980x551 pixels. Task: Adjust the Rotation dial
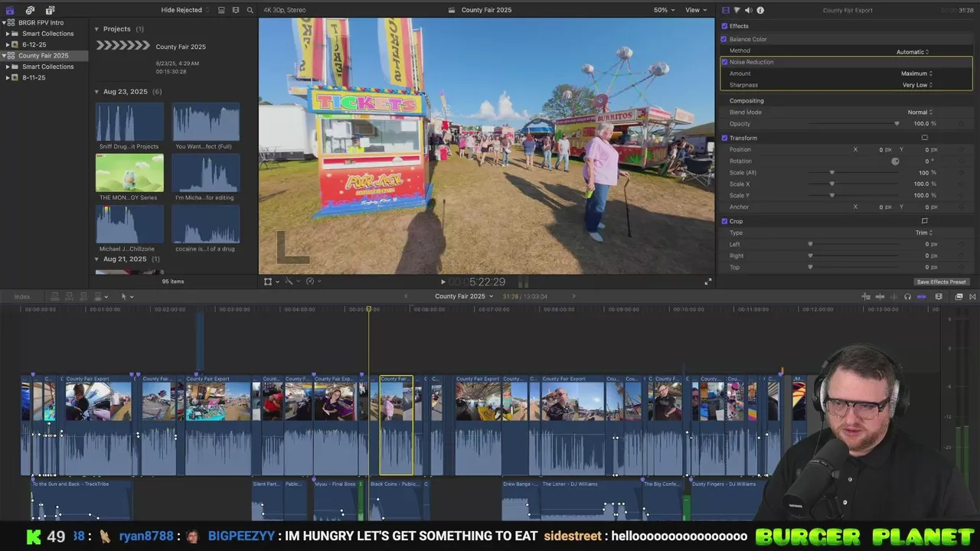click(x=895, y=161)
